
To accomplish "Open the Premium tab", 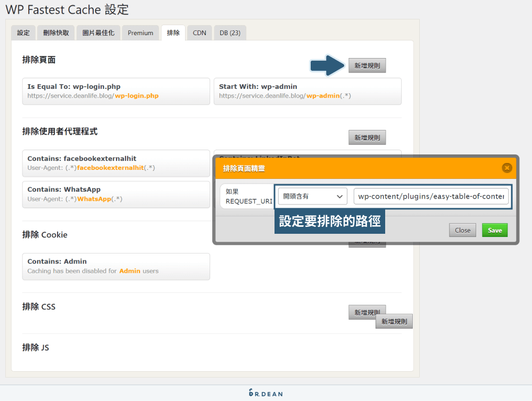I will pos(140,32).
